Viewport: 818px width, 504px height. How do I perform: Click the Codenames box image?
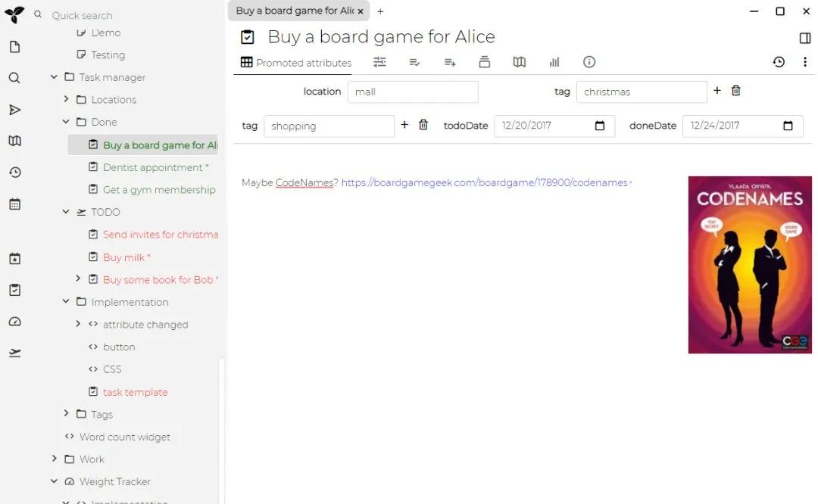pos(750,265)
